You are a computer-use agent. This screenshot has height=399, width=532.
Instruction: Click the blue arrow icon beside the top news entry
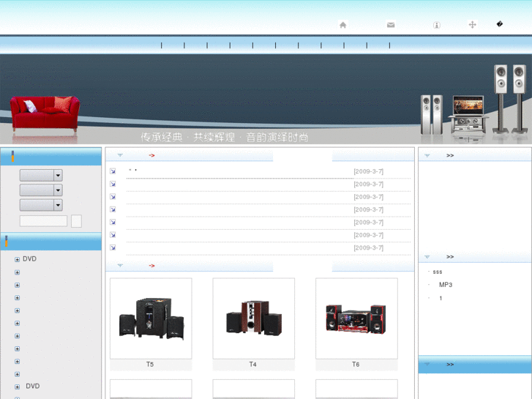coord(113,171)
